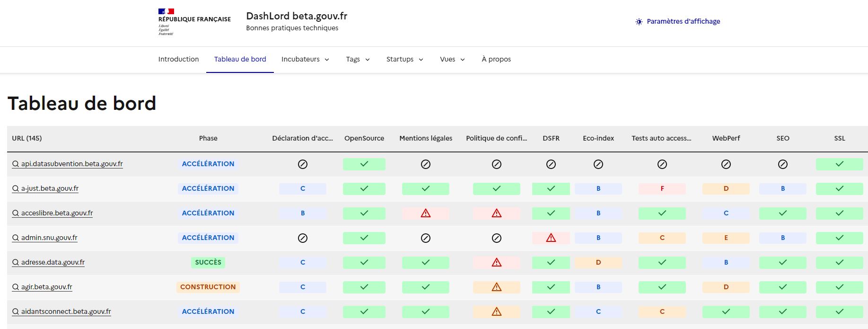
Task: Expand the Tags dropdown menu
Action: (358, 60)
